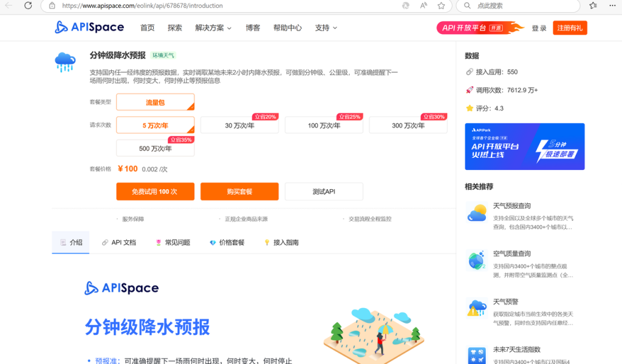Image resolution: width=622 pixels, height=364 pixels.
Task: Switch to the 价格套餐 tab
Action: click(227, 243)
